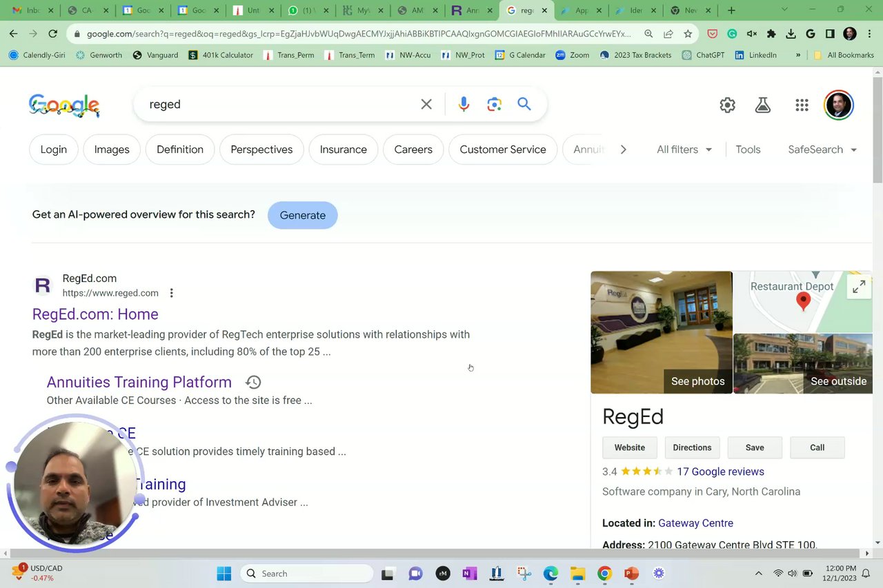View RegEd photos thumbnail
This screenshot has height=588, width=883.
tap(662, 332)
